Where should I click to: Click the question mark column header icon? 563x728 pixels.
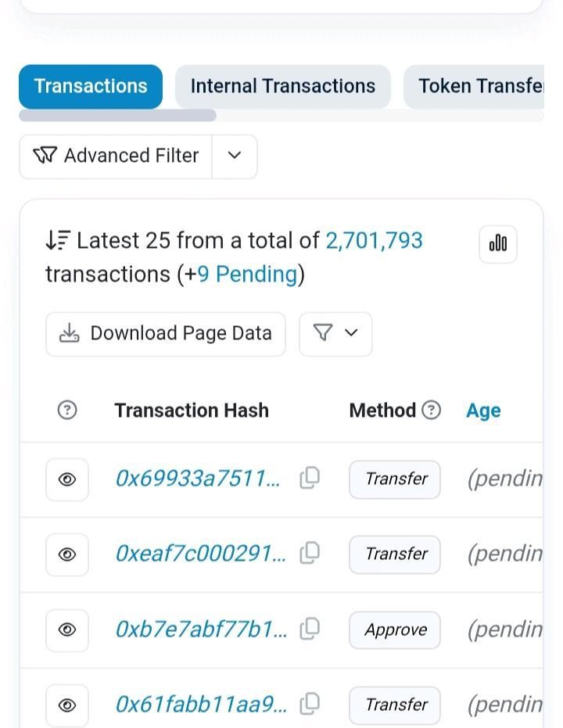(x=67, y=410)
